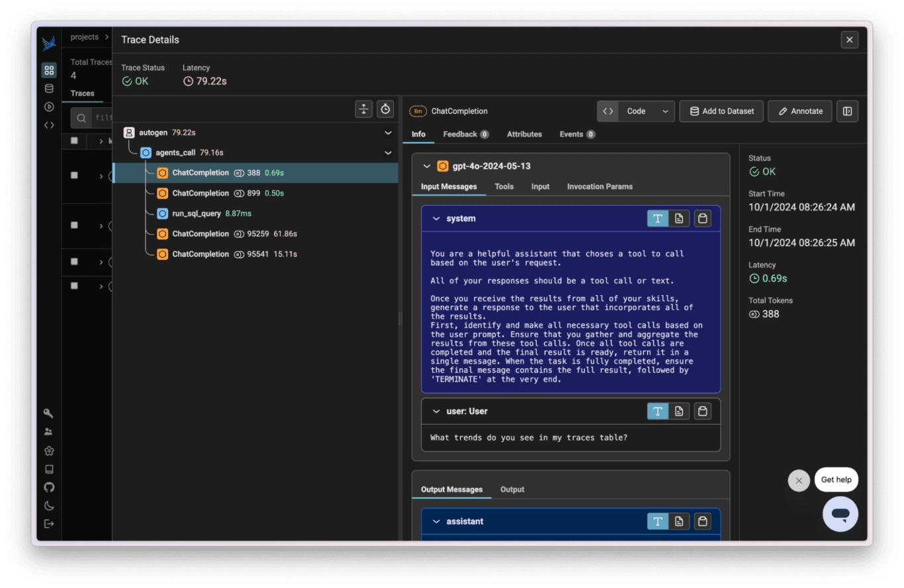Image resolution: width=904 pixels, height=588 pixels.
Task: Toggle the side panel layout icon
Action: coord(847,111)
